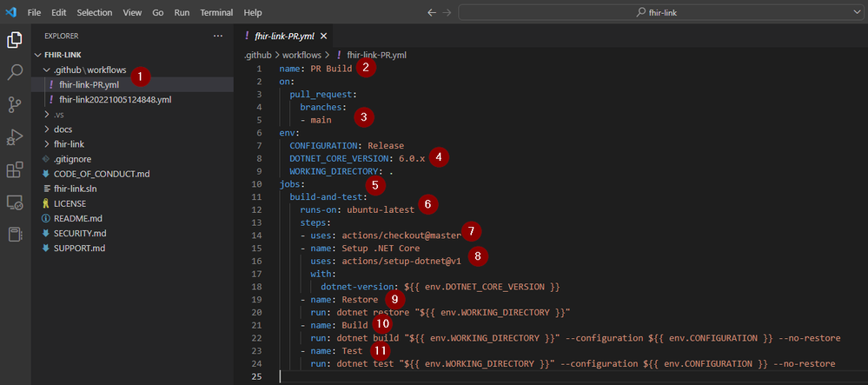Open the Run menu
The height and width of the screenshot is (385, 868).
[182, 12]
